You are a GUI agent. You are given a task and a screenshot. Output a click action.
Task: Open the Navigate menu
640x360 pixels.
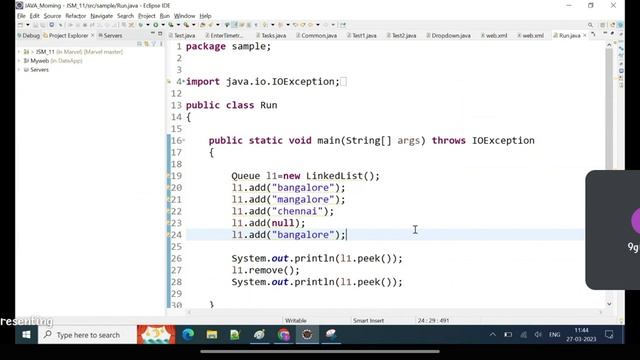click(x=102, y=16)
